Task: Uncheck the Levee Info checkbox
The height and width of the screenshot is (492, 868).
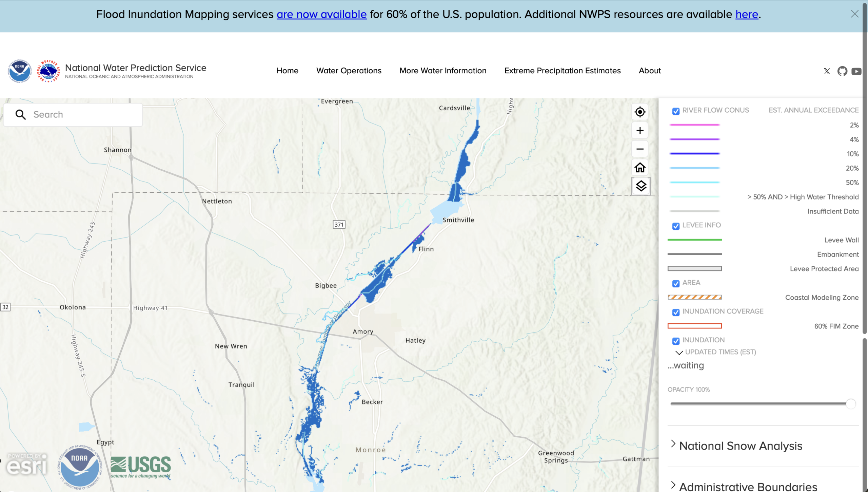Action: [x=676, y=226]
